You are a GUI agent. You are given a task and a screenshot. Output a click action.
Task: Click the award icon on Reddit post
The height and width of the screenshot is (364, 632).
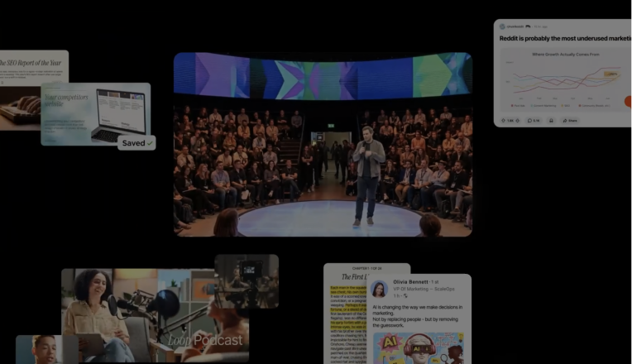pos(552,121)
